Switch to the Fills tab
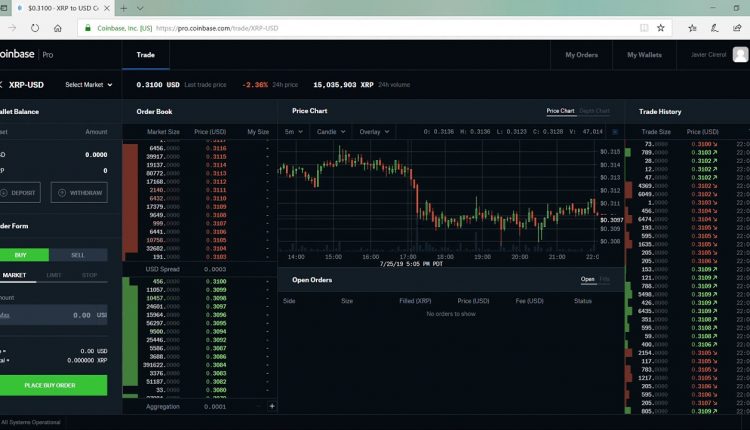Image resolution: width=750 pixels, height=430 pixels. [x=604, y=279]
